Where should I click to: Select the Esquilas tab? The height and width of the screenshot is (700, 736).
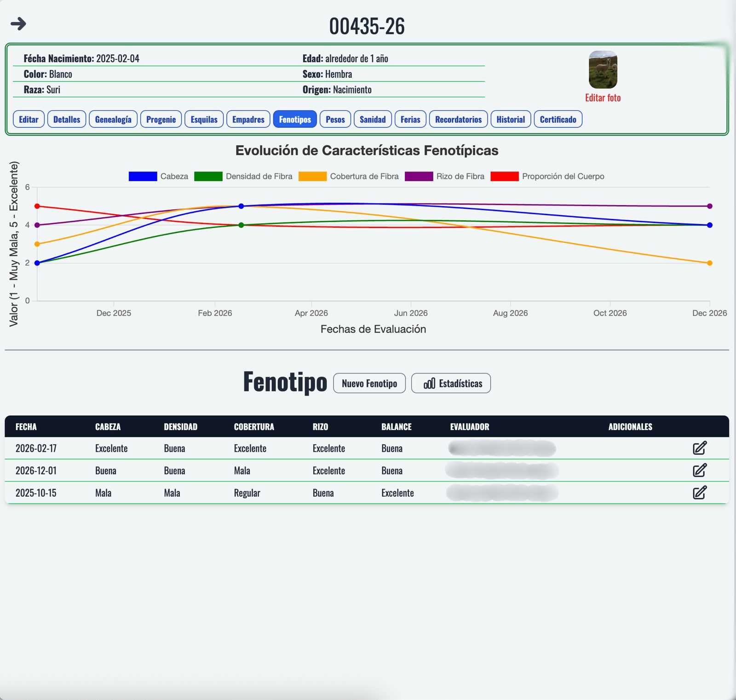coord(204,119)
